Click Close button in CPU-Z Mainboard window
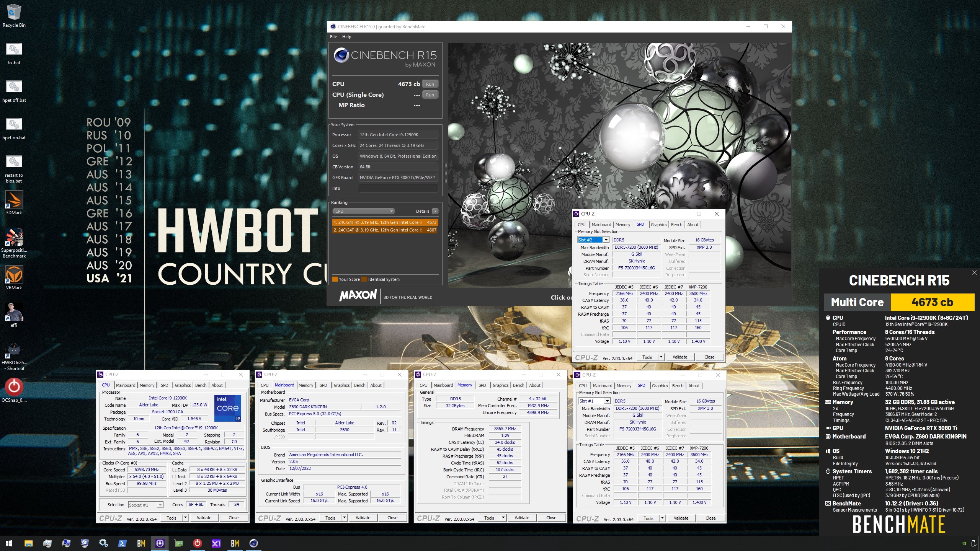Screen dimensions: 980x551 click(x=392, y=518)
